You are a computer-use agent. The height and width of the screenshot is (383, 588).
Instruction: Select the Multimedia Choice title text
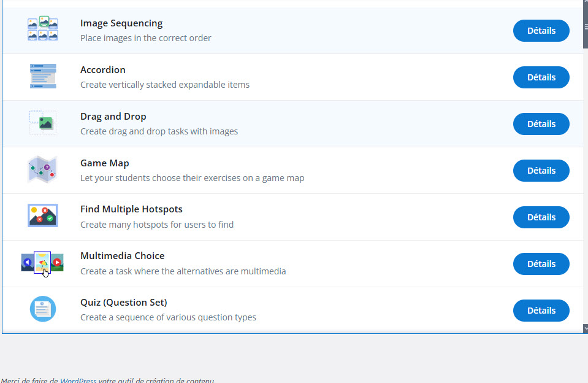point(122,256)
